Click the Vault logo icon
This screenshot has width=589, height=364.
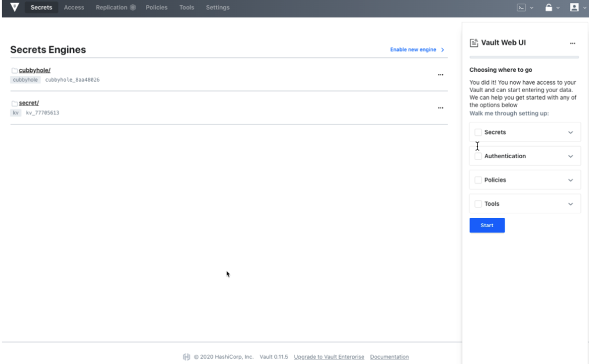[14, 7]
